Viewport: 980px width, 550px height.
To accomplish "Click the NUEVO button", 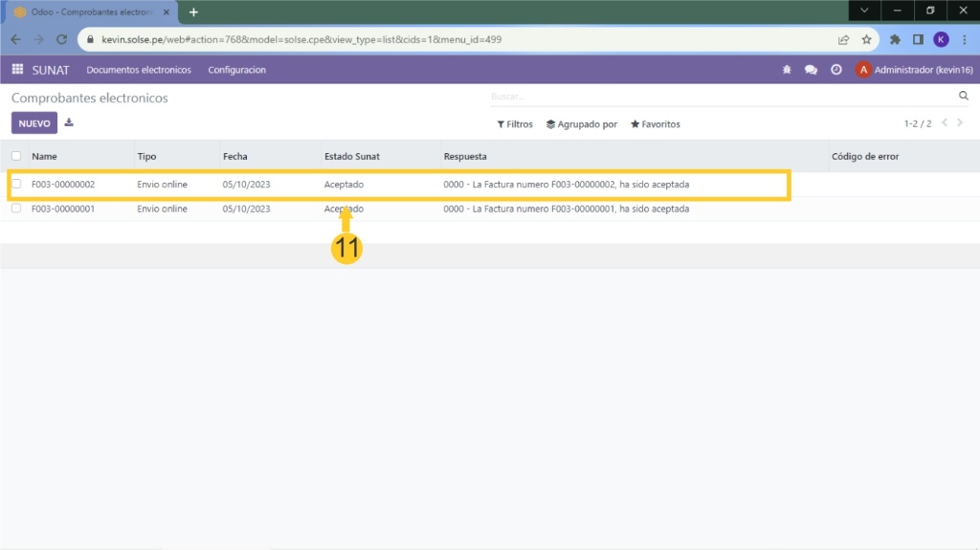I will tap(34, 123).
